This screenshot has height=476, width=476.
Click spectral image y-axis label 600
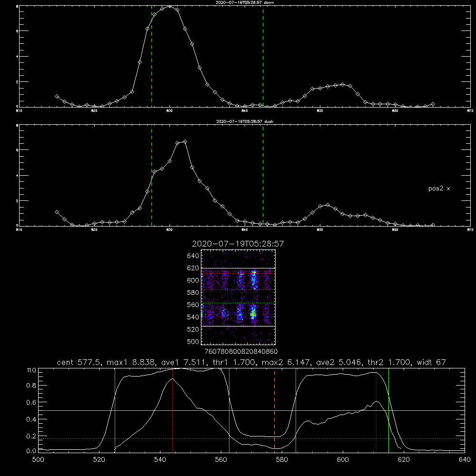pyautogui.click(x=193, y=280)
